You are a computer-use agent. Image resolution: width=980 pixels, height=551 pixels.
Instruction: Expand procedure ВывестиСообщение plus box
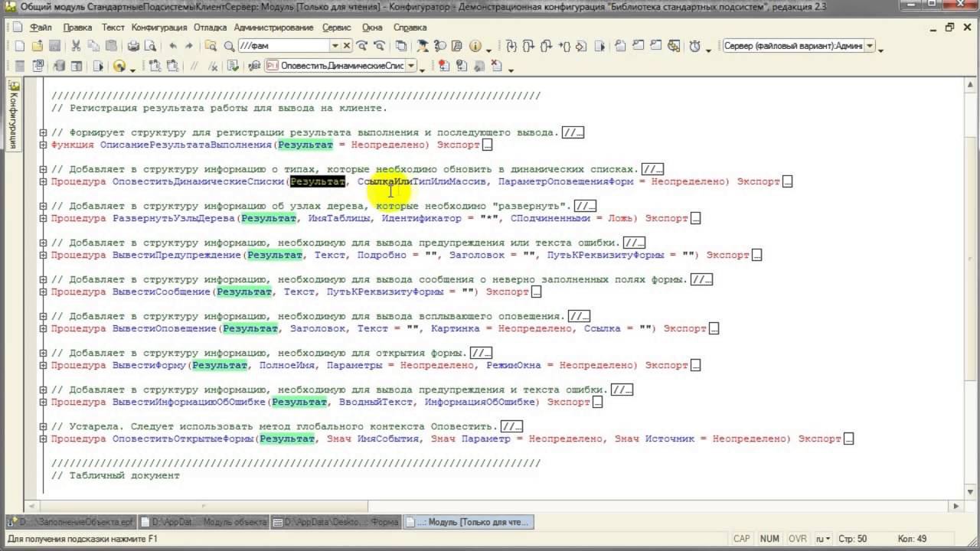44,292
